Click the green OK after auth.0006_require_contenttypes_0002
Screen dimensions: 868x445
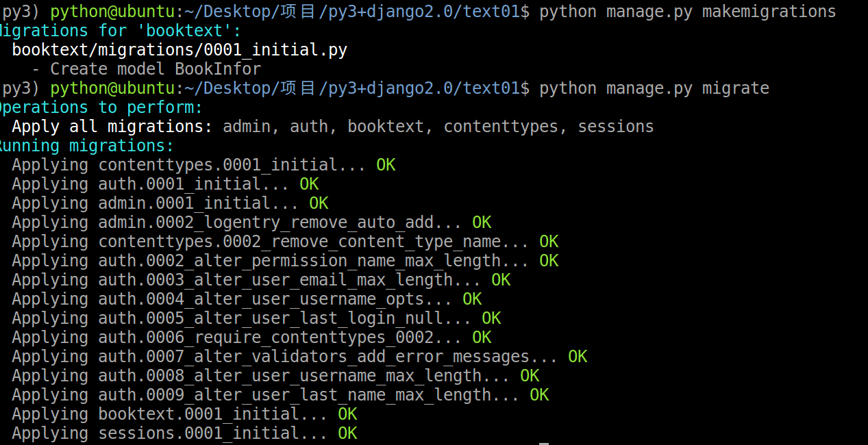(482, 338)
